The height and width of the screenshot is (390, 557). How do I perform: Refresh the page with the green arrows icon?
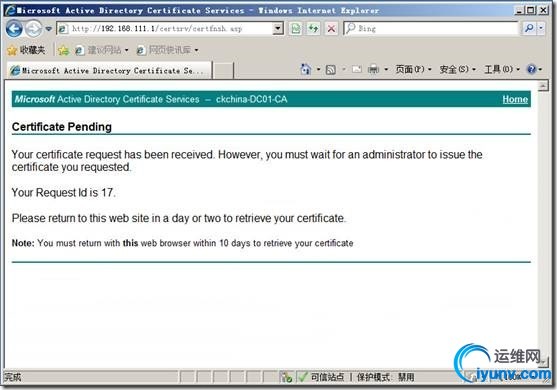313,29
